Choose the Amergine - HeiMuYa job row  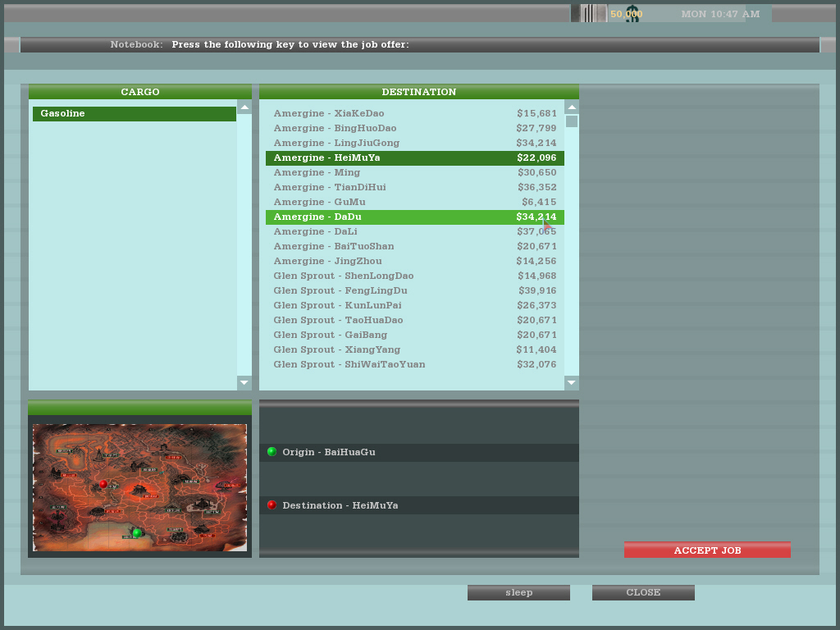tap(414, 158)
